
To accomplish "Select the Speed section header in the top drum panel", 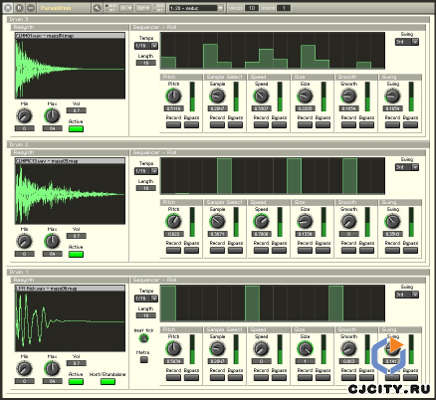I will 269,77.
